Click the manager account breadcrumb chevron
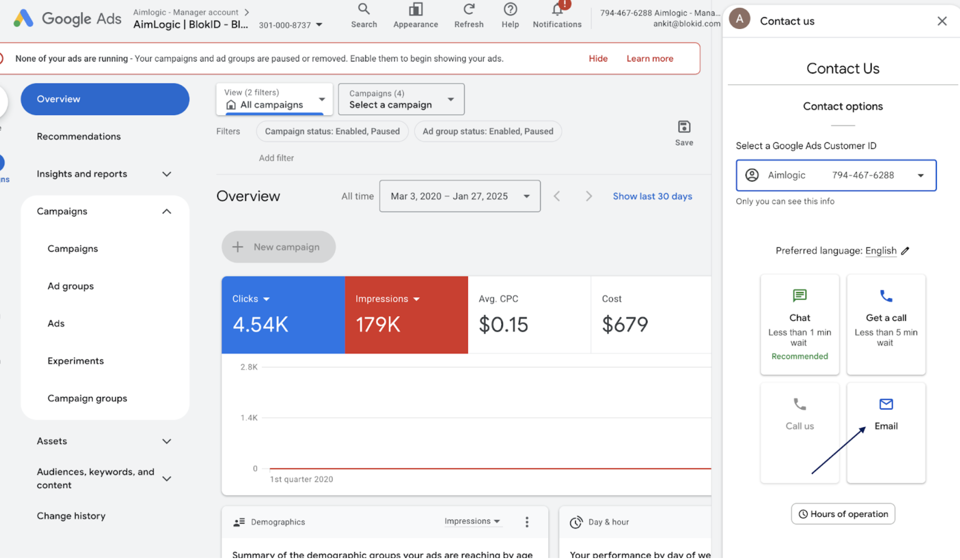The height and width of the screenshot is (560, 960). point(246,12)
